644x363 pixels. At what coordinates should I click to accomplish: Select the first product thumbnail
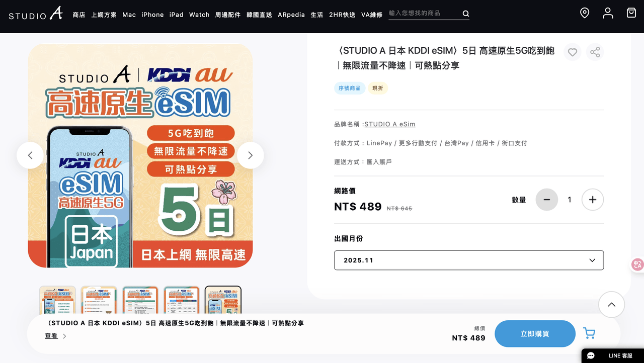[x=58, y=301]
